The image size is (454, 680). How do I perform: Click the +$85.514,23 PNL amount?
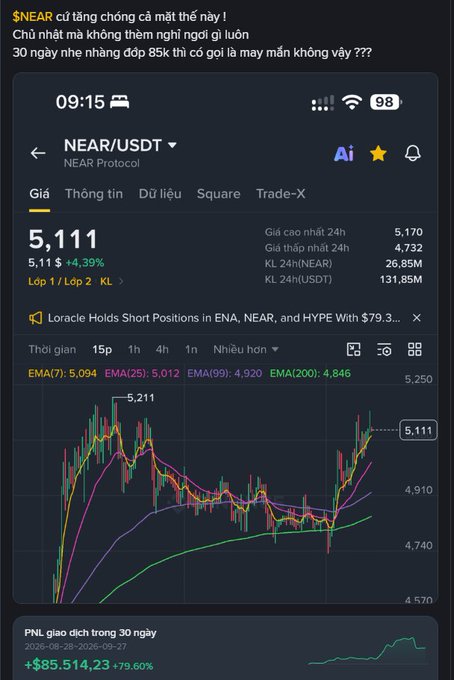[67, 665]
